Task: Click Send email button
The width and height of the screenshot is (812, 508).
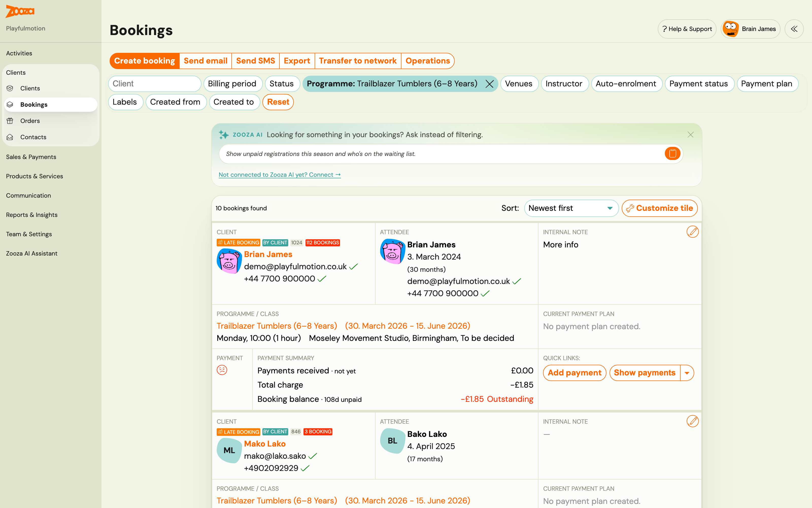Action: tap(205, 61)
